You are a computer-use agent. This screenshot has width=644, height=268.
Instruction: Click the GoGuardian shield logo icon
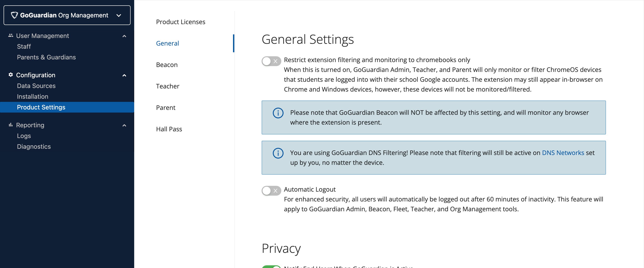(x=14, y=15)
